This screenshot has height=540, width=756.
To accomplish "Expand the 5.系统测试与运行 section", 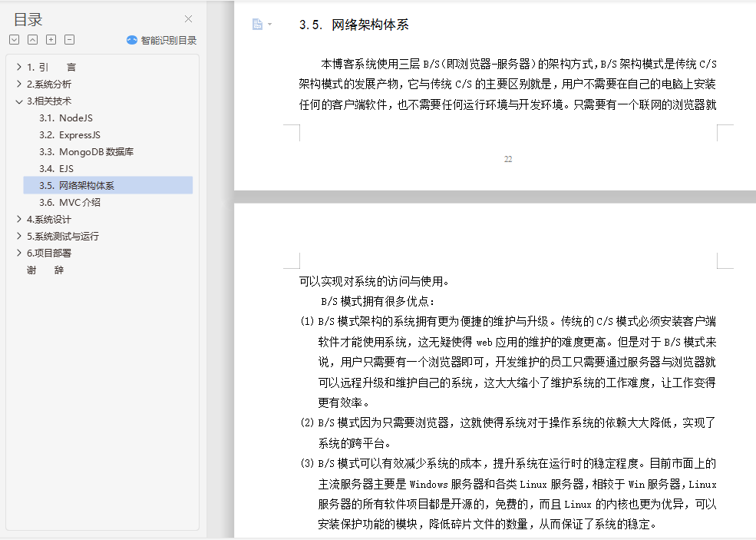I will click(18, 236).
